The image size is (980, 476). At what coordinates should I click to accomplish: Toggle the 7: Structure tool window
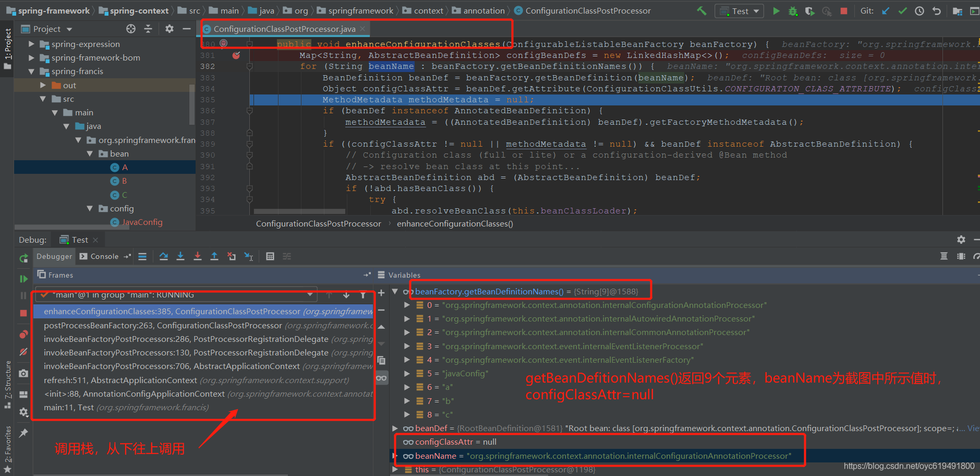coord(7,385)
